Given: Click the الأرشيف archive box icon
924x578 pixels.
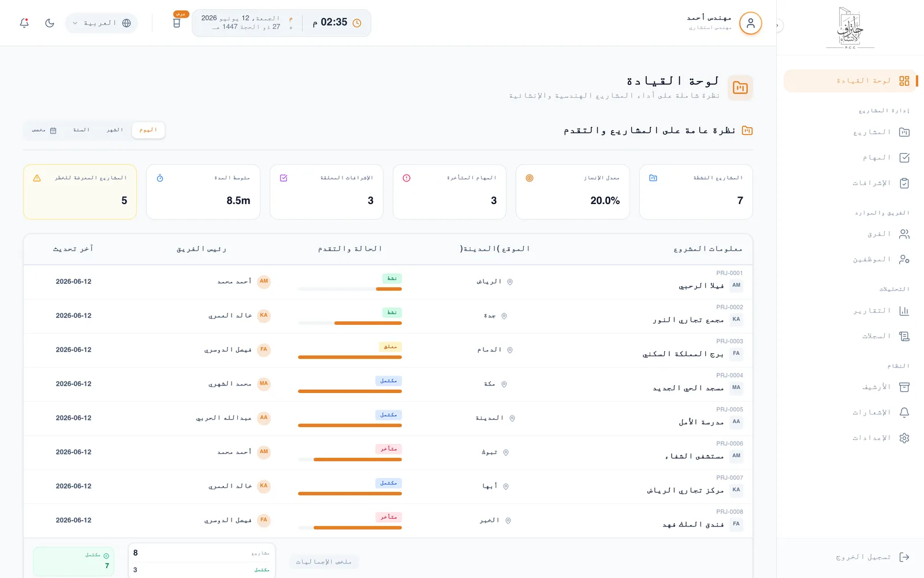Looking at the screenshot, I should coord(904,387).
